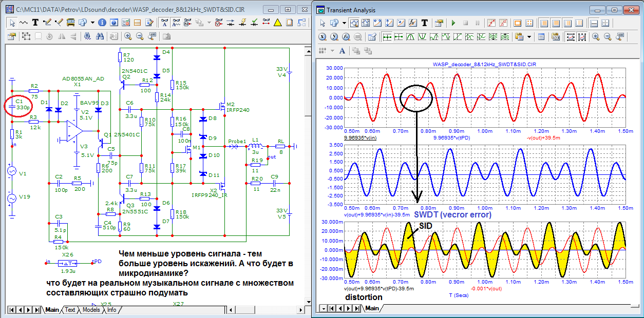Click the yellow triangle warning icon
644x318 pixels.
(x=278, y=23)
